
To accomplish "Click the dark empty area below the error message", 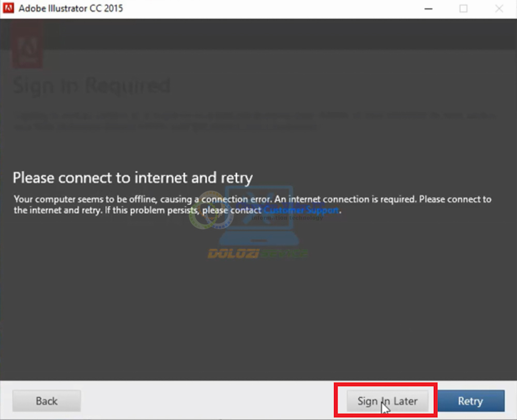I will [x=258, y=321].
